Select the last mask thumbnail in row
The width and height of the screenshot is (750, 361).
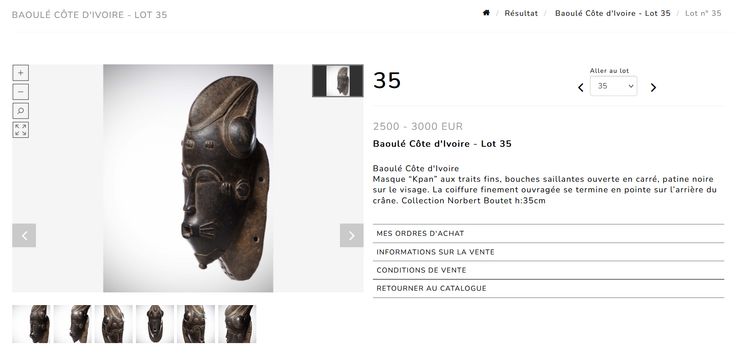coord(237,324)
